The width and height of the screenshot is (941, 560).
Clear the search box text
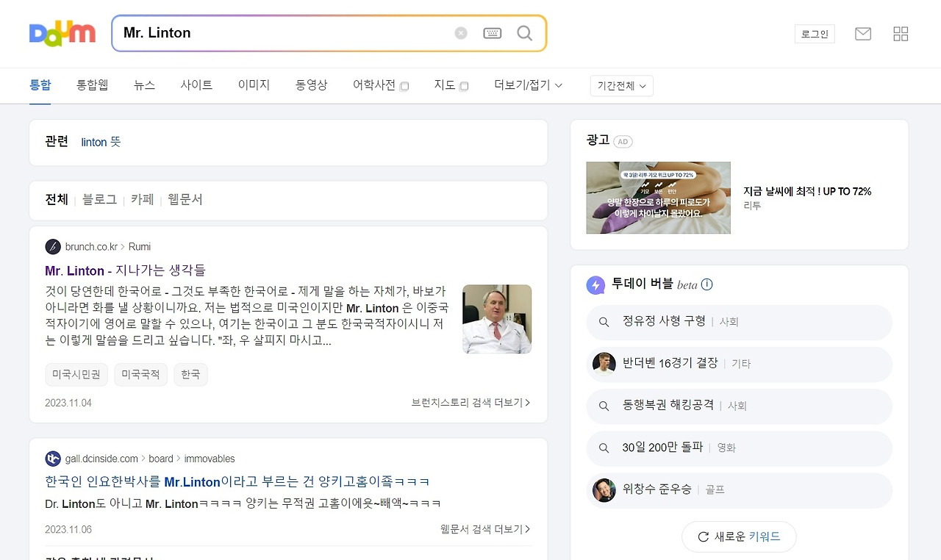pyautogui.click(x=461, y=33)
